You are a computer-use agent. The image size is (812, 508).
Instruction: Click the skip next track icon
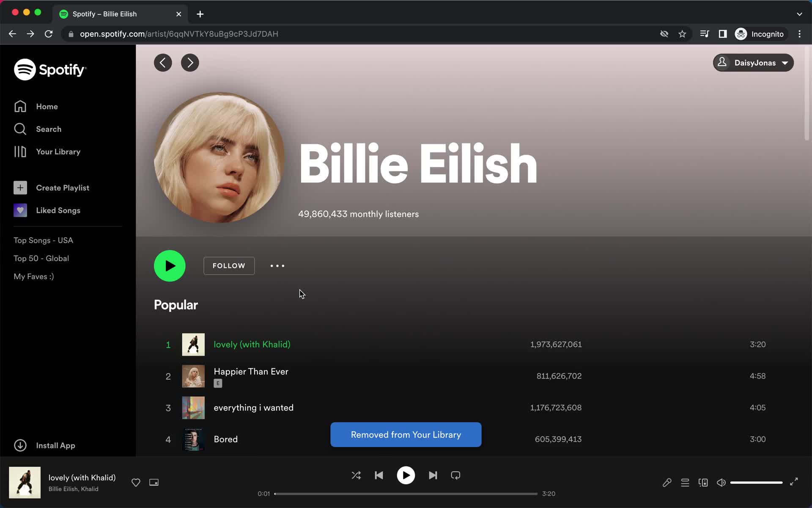click(432, 475)
